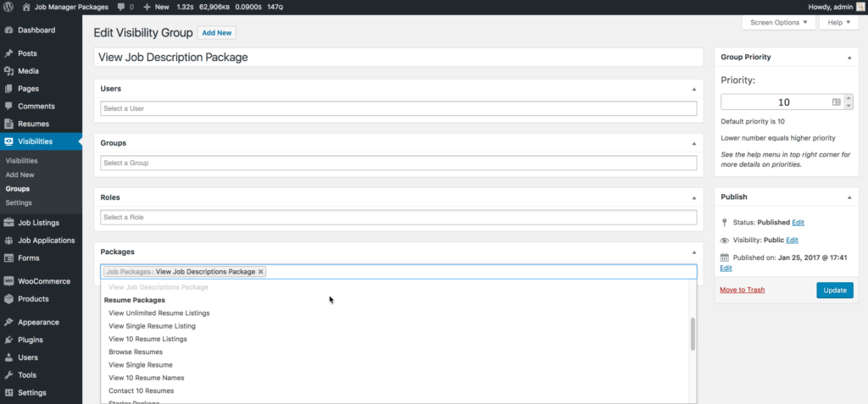Edit the Visibility Public link
This screenshot has width=868, height=404.
pos(793,241)
